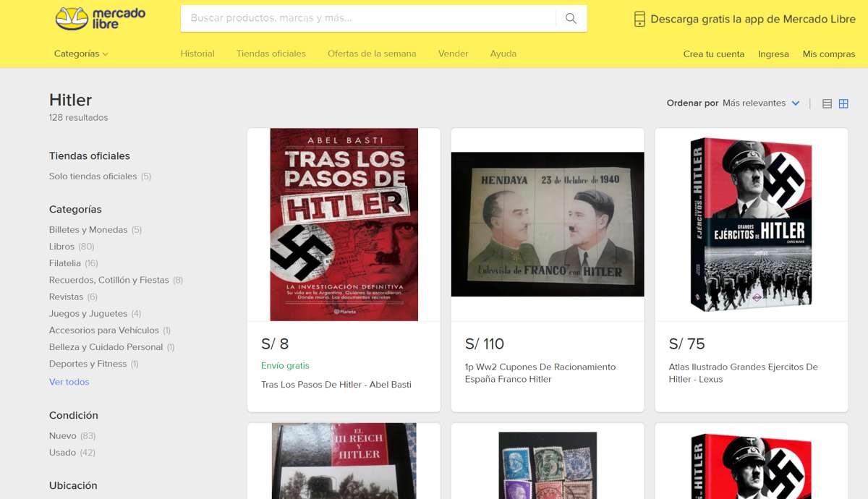Focus the product search field
Image resolution: width=868 pixels, height=499 pixels.
[x=368, y=19]
